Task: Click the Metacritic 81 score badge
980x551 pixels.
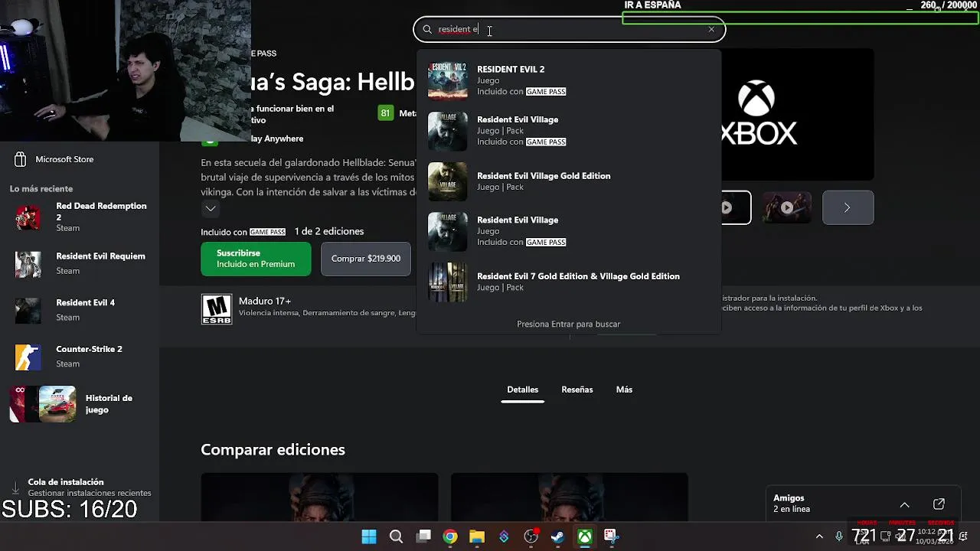Action: [x=385, y=113]
